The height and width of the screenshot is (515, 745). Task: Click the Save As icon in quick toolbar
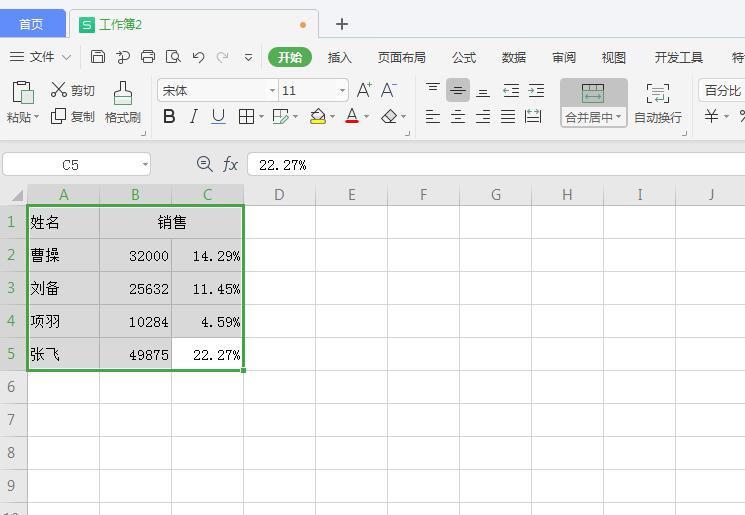[x=123, y=57]
